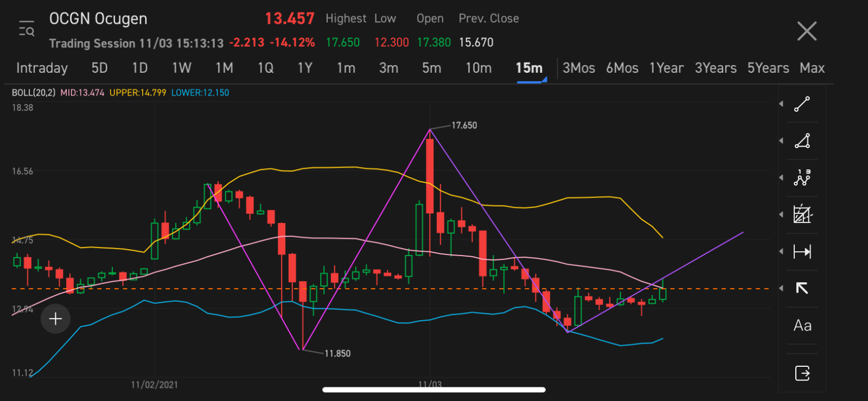The image size is (868, 401).
Task: Tap the Open value 17.380
Action: coord(434,42)
